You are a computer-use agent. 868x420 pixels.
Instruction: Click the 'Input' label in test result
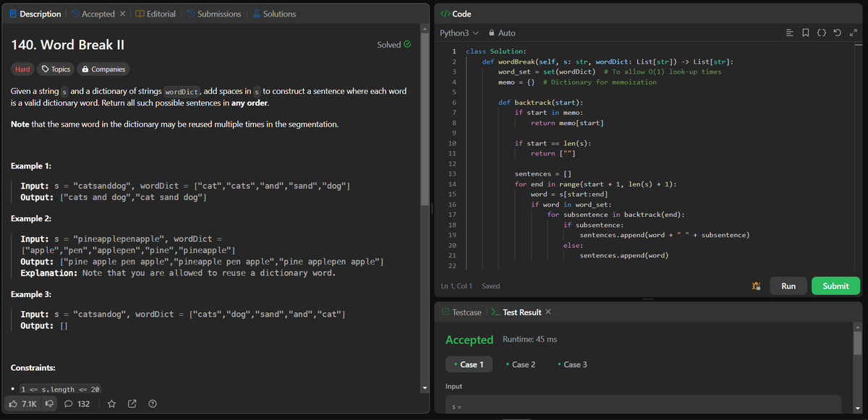(x=455, y=387)
